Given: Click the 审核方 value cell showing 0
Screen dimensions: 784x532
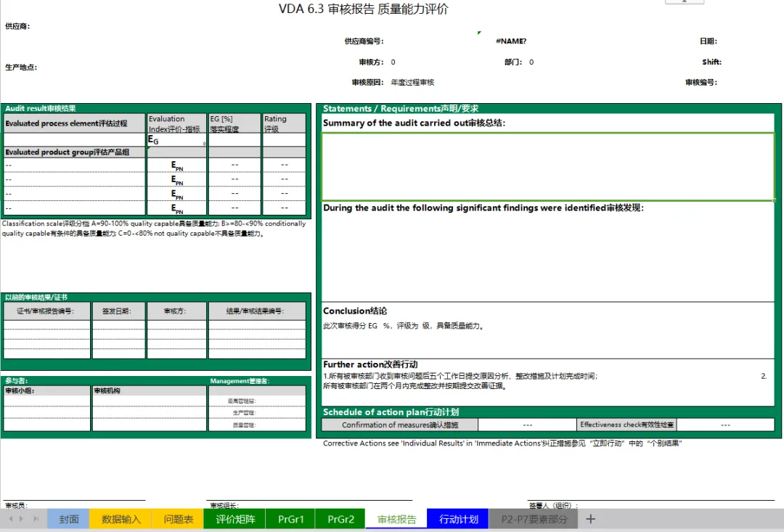Looking at the screenshot, I should [393, 62].
